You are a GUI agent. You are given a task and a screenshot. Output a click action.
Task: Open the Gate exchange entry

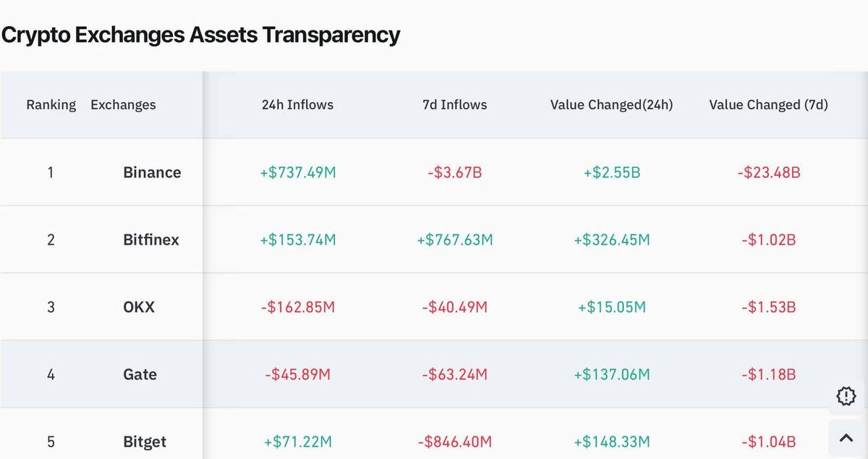140,374
